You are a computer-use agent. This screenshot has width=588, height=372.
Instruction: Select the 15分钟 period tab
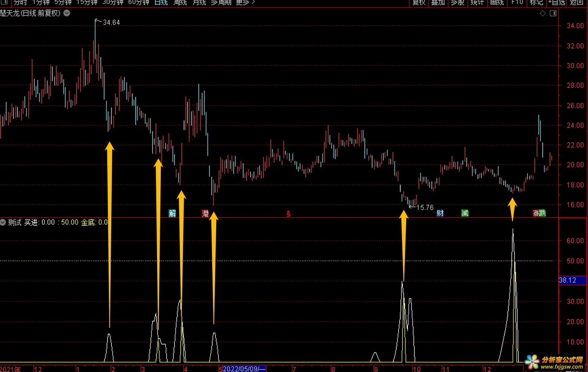pos(87,2)
